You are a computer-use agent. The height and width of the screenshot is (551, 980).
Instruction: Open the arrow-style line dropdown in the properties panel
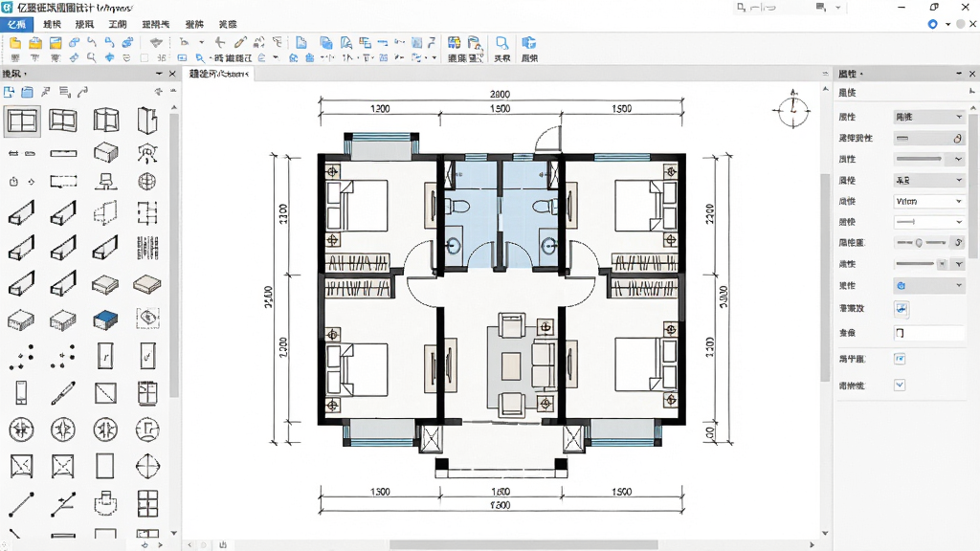click(928, 222)
